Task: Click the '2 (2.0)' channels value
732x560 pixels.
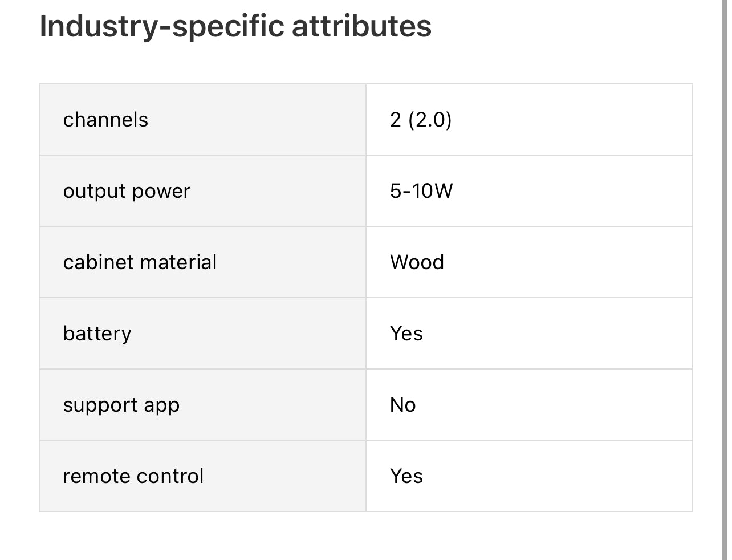Action: point(421,120)
